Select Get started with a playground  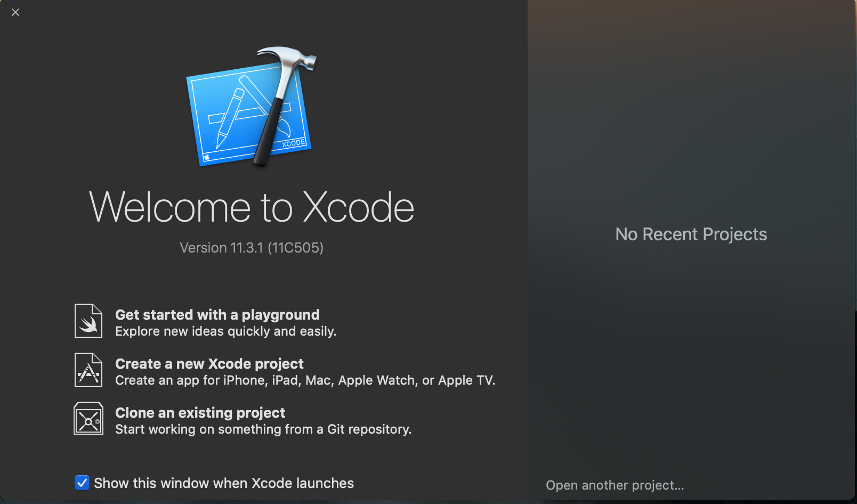217,315
